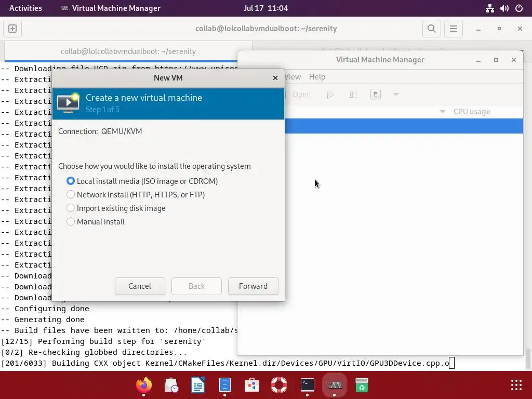Click the 'Step 1 of 5' text
Viewport: 532px width, 399px height.
pos(102,110)
